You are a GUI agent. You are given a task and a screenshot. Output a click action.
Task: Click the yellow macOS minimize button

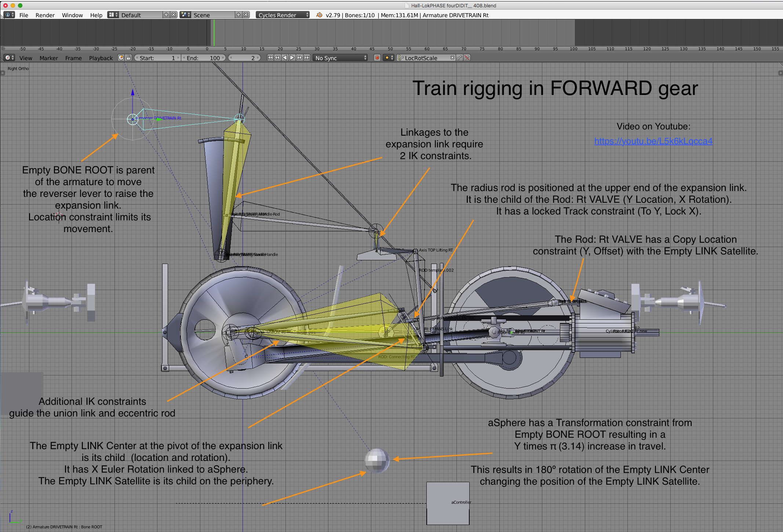coord(13,5)
